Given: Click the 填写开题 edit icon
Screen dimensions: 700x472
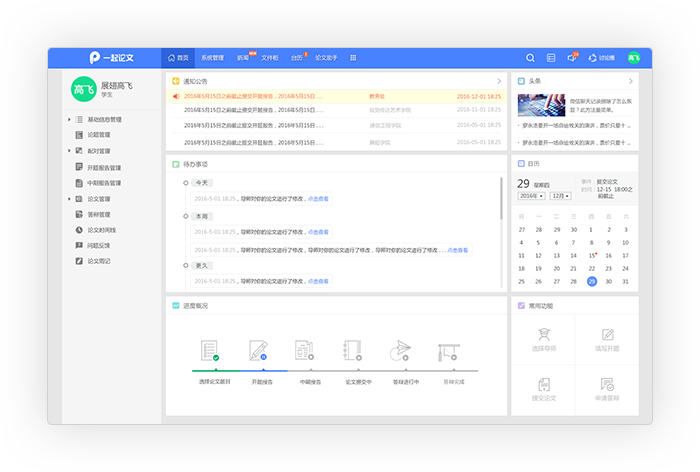Looking at the screenshot, I should click(607, 335).
